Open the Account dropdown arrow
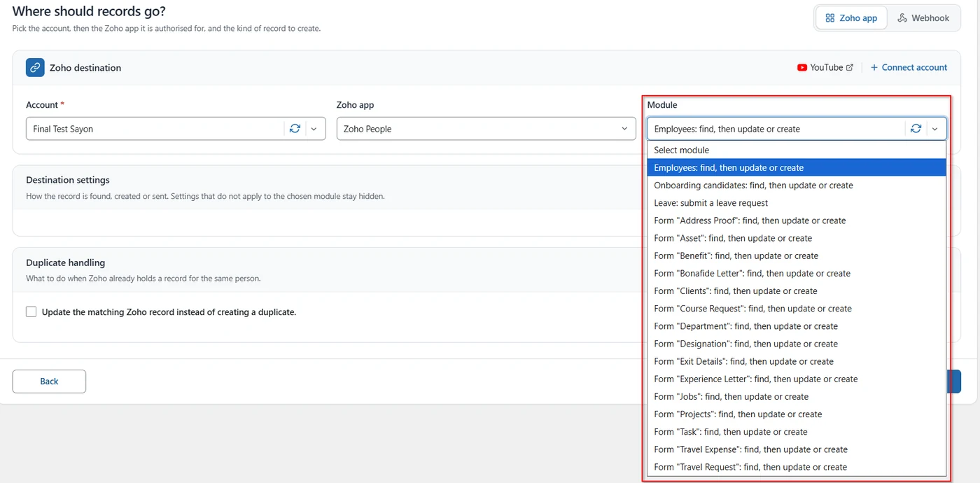This screenshot has height=483, width=980. (x=314, y=129)
